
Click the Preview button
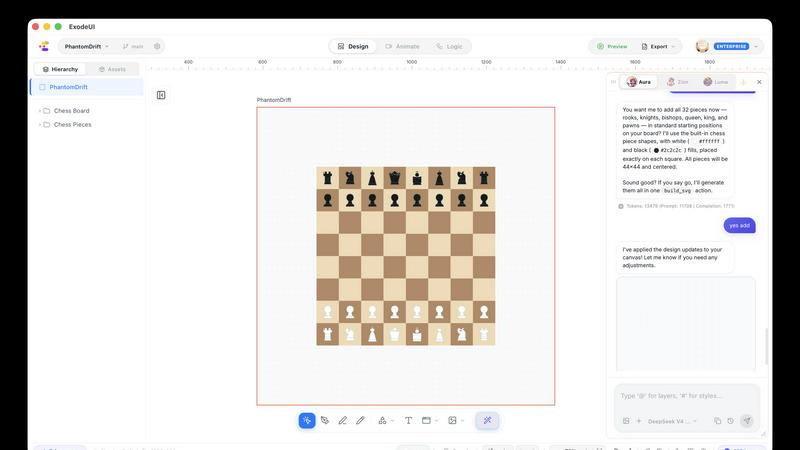[x=612, y=46]
